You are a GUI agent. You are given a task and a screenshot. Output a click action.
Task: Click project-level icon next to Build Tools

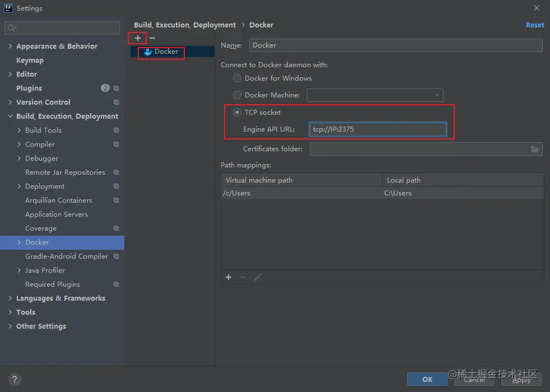(116, 130)
